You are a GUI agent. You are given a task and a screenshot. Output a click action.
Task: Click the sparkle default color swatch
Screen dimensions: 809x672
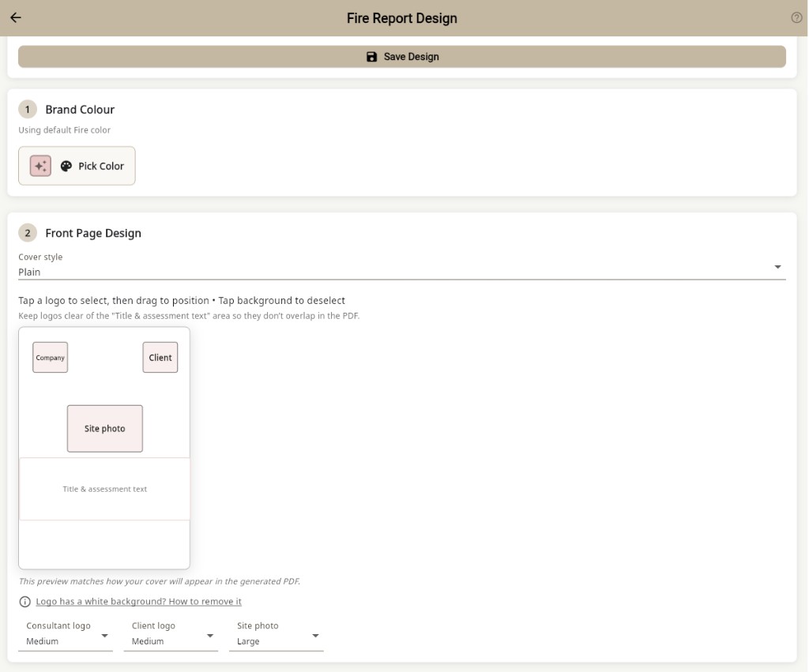40,166
